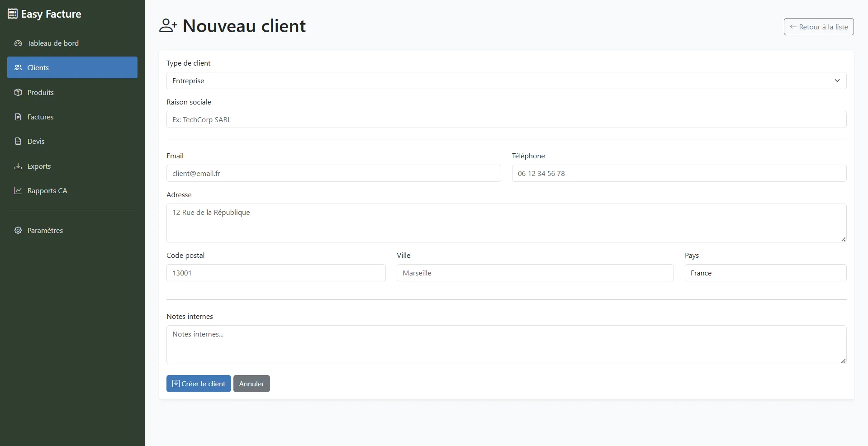This screenshot has height=446, width=868.
Task: Click the Notes internes text area
Action: coord(506,345)
